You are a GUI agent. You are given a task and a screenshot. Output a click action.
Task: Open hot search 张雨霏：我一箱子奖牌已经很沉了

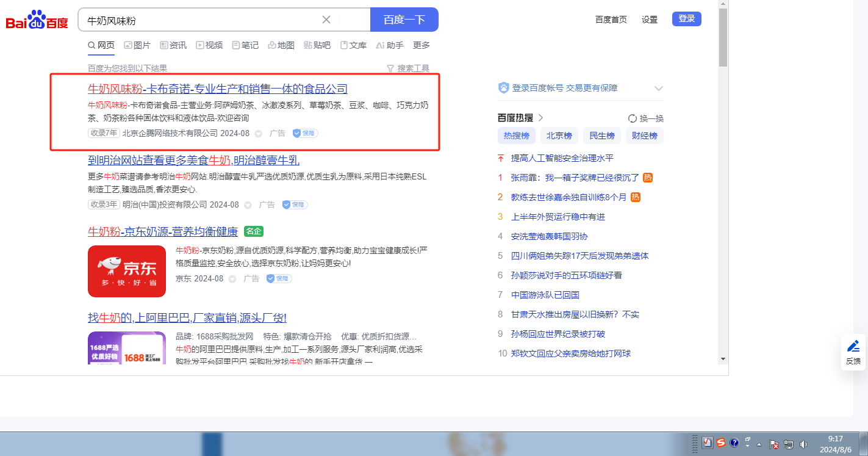point(575,178)
